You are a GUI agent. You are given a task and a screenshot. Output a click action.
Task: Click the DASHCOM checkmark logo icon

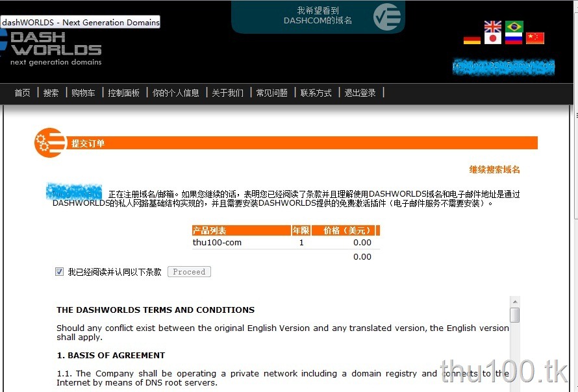[x=386, y=17]
